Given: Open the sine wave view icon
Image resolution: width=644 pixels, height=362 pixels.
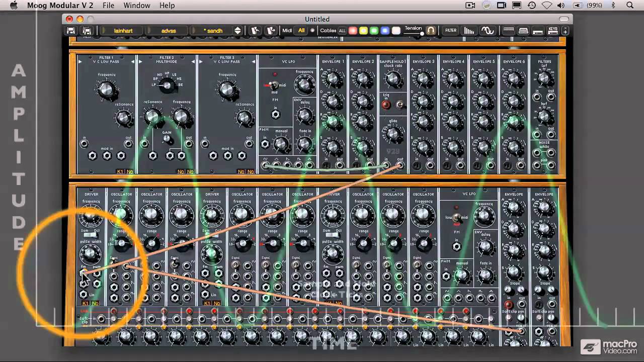Looking at the screenshot, I should 487,31.
